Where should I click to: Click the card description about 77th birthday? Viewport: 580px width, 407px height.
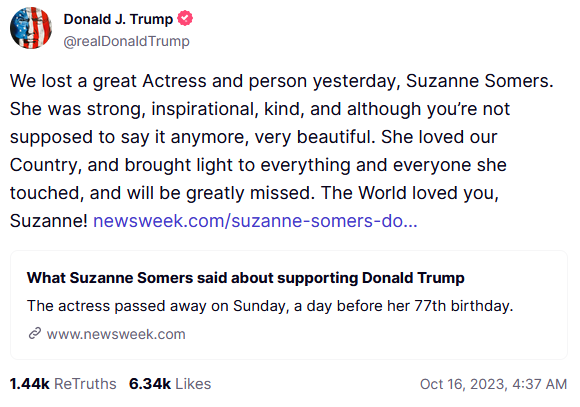(270, 306)
